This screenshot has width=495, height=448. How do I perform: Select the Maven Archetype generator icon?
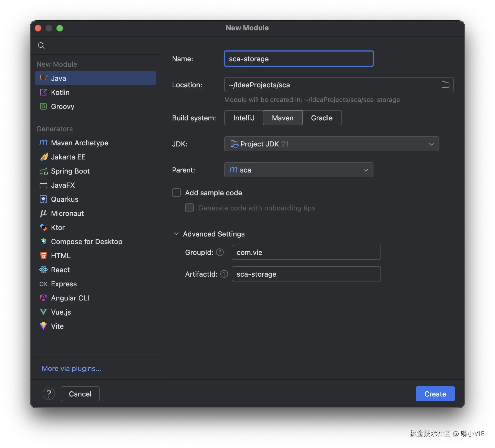[x=43, y=143]
